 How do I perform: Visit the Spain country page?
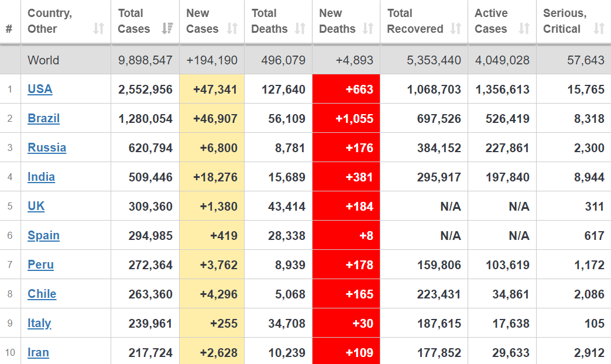[x=43, y=235]
